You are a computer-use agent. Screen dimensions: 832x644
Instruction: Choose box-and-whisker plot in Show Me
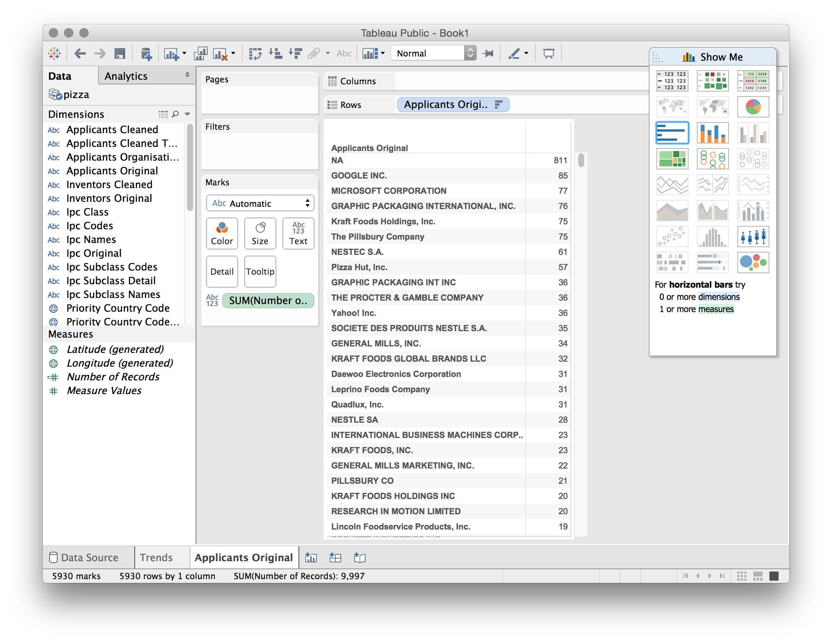[x=753, y=236]
